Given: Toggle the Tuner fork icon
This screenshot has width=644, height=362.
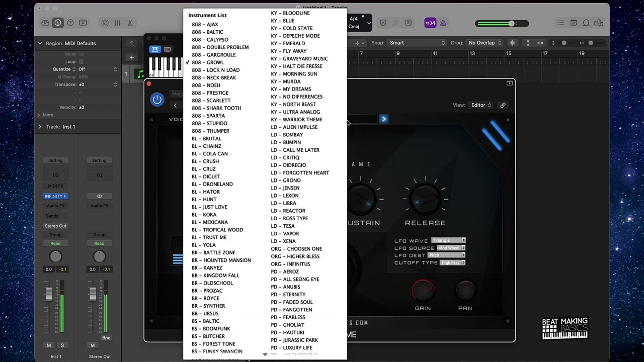Looking at the screenshot, I should pos(395,23).
